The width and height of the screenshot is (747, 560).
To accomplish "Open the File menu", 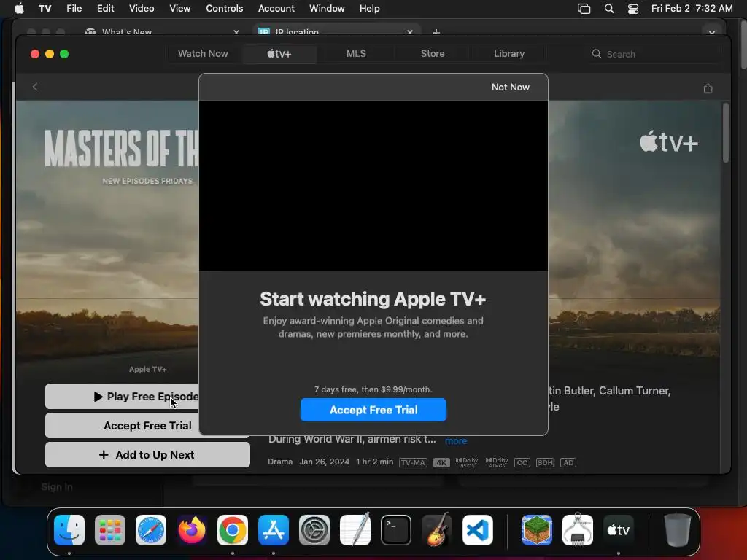I will click(x=74, y=9).
